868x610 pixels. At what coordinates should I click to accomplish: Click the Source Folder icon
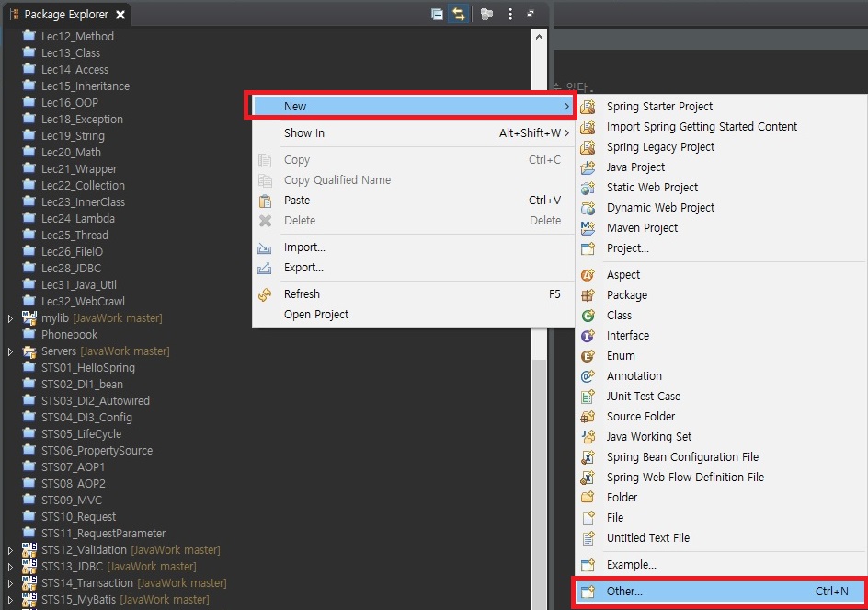click(588, 417)
